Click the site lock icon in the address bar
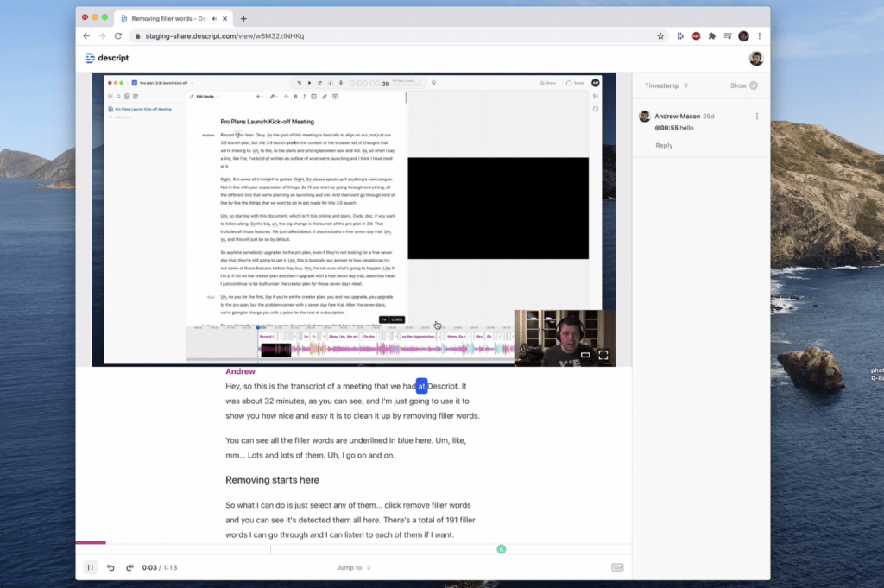Screen dimensions: 884x588 (x=137, y=36)
